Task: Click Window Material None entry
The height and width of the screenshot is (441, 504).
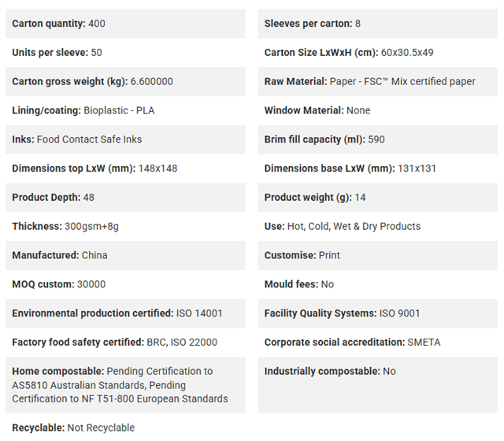Action: [x=317, y=110]
